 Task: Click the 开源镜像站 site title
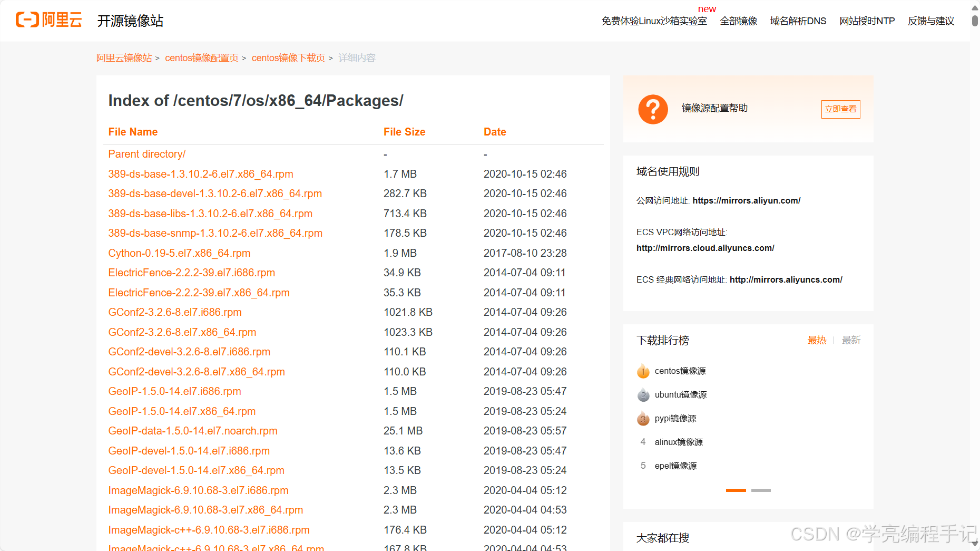point(130,21)
